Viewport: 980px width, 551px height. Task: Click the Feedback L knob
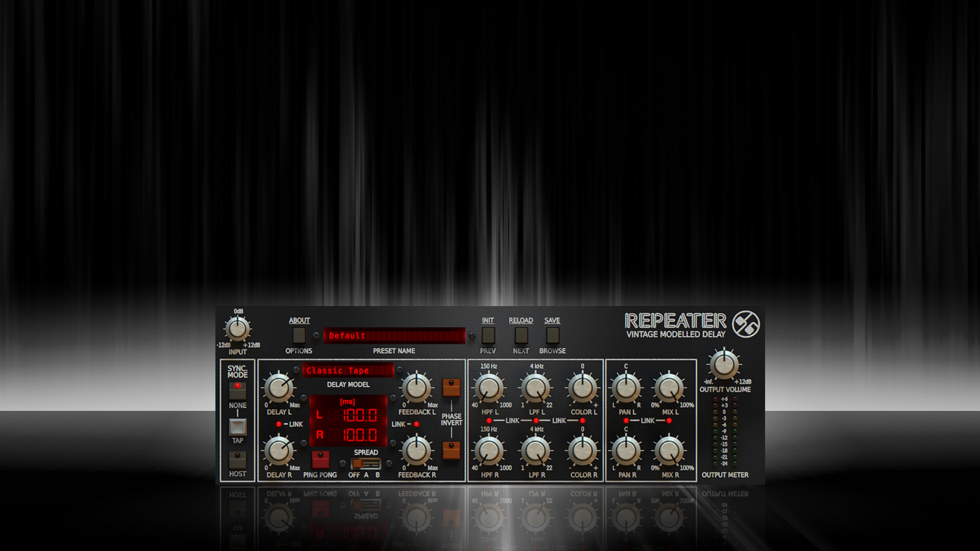(416, 388)
